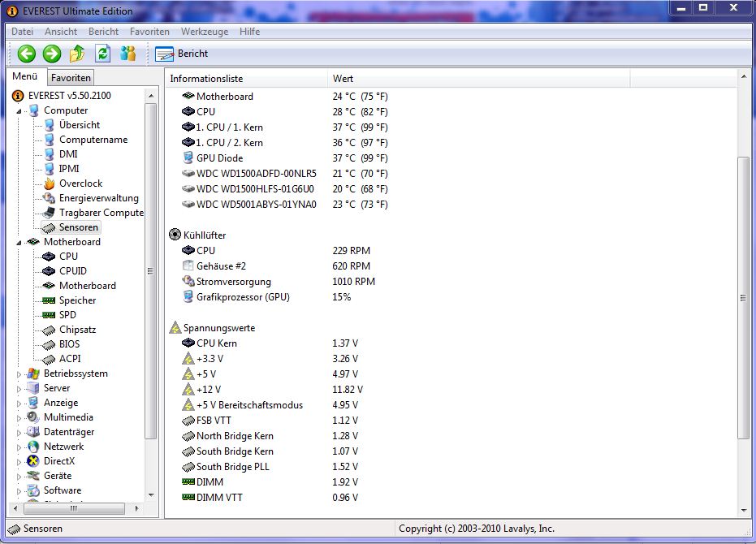Click the SPD memory module icon
Image resolution: width=756 pixels, height=544 pixels.
click(x=50, y=315)
